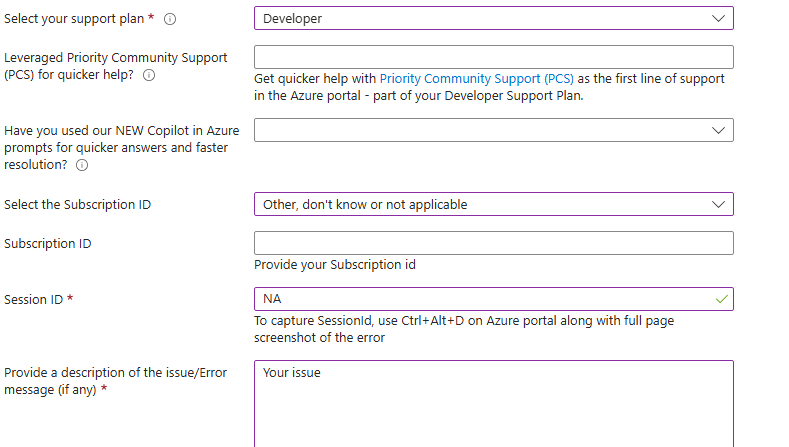The width and height of the screenshot is (789, 447).
Task: Open Priority Community Support (PCS) link
Action: coord(477,79)
